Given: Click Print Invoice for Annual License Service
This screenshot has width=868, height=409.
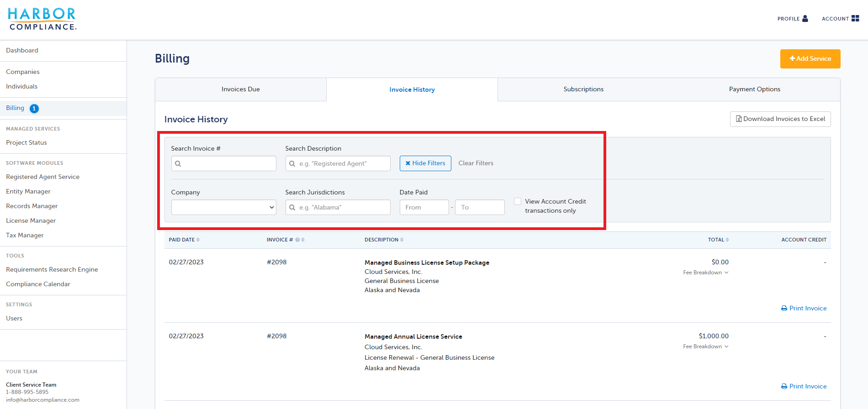Looking at the screenshot, I should pos(804,386).
